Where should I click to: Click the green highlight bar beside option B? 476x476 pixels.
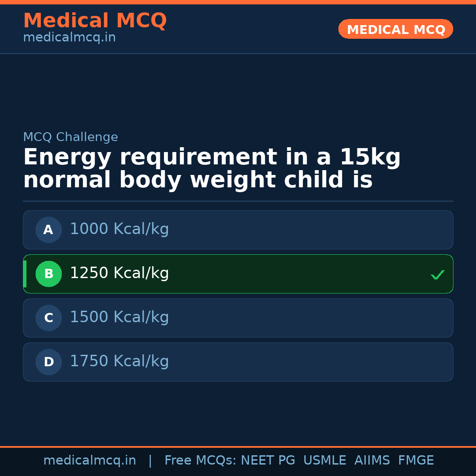(25, 274)
